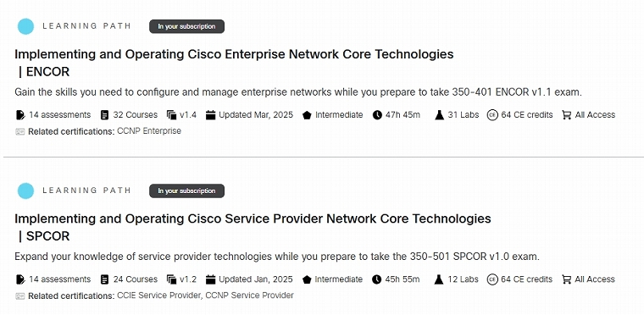
Task: Click the flask icon next to 31 Labs
Action: [x=440, y=115]
